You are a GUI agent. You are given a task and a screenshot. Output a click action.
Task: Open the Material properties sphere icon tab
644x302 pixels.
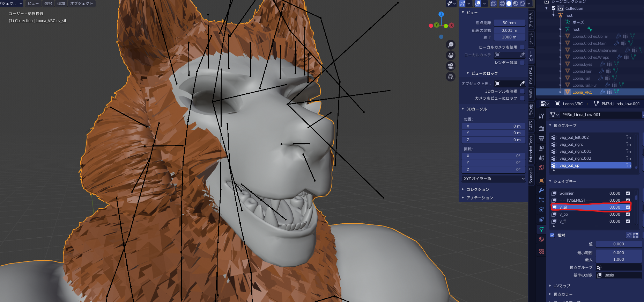(x=541, y=239)
